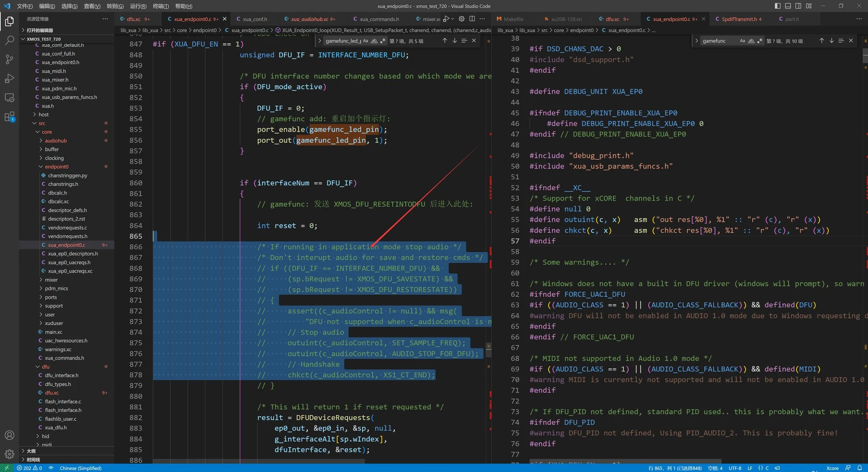Open the Explorer view in activity bar

click(x=9, y=21)
